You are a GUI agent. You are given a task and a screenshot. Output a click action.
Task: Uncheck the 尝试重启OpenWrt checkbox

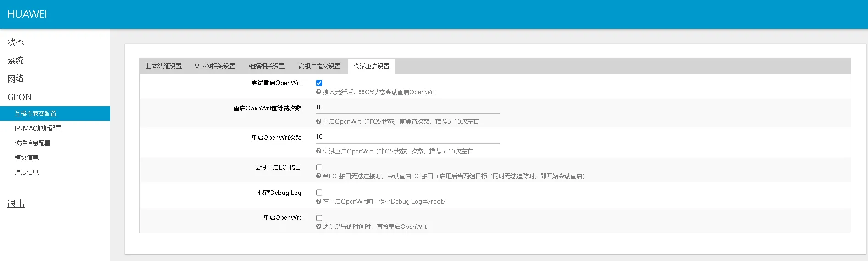(x=319, y=83)
